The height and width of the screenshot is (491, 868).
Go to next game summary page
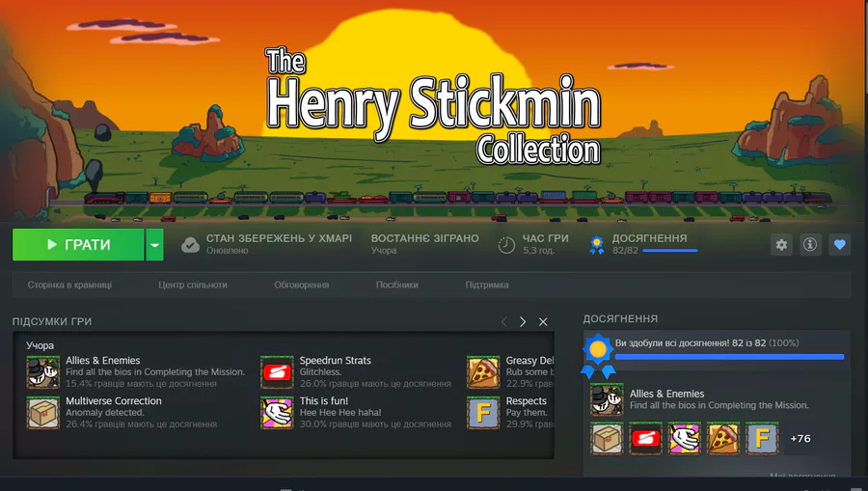point(523,321)
